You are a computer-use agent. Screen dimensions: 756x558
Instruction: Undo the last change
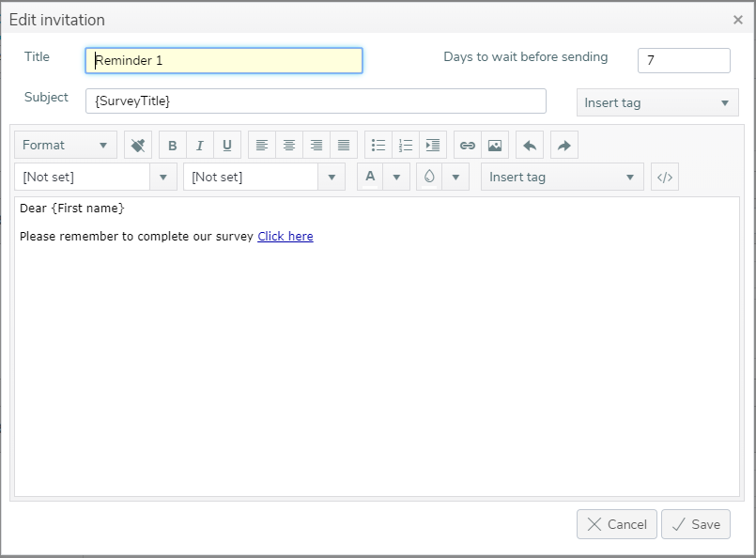click(x=530, y=146)
